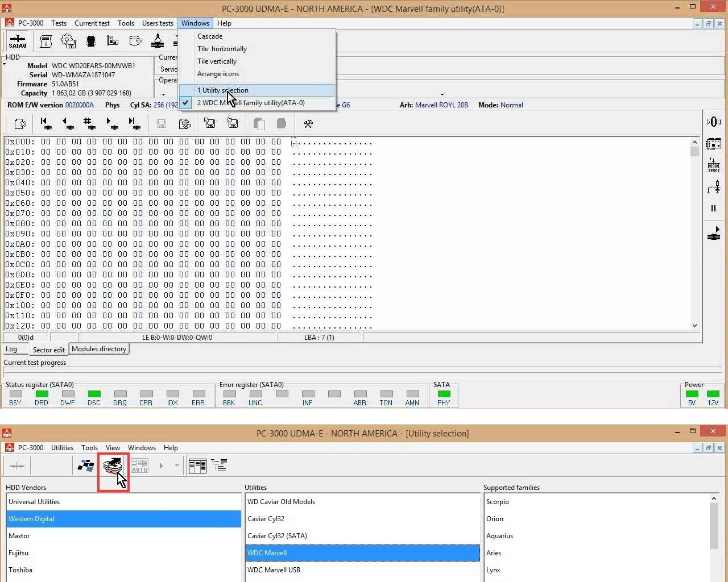Screen dimensions: 728x582
Task: Click the pause icon in right sidebar
Action: (x=713, y=209)
